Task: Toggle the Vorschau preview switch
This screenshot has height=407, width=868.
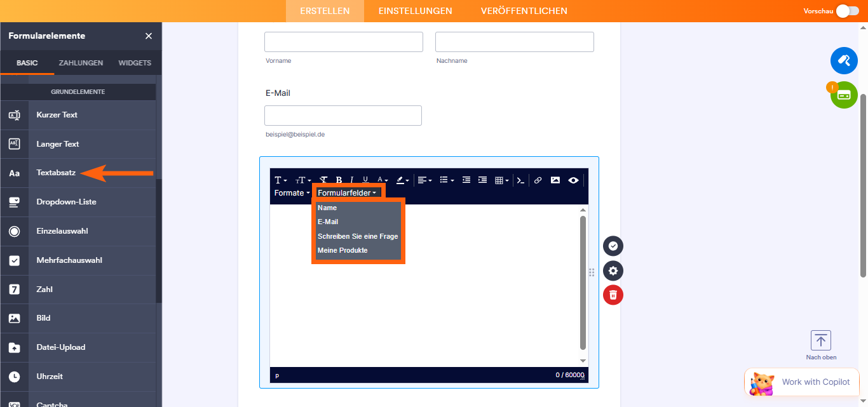Action: coord(848,11)
